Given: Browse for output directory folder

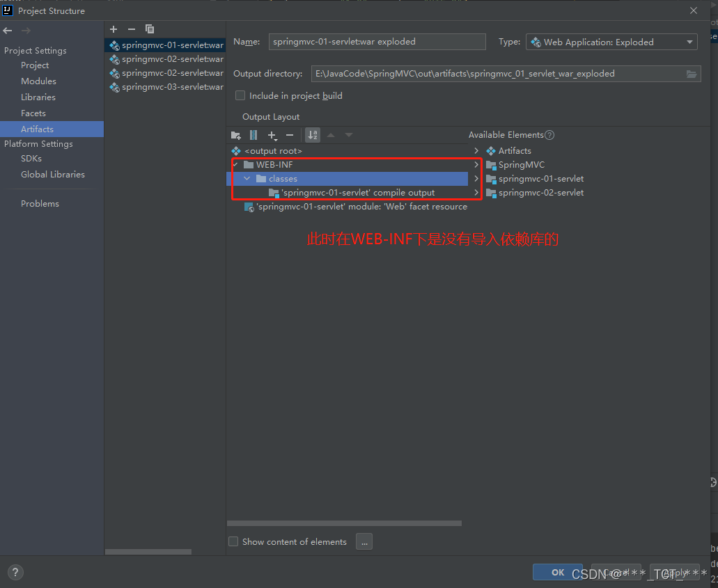Looking at the screenshot, I should pos(692,74).
